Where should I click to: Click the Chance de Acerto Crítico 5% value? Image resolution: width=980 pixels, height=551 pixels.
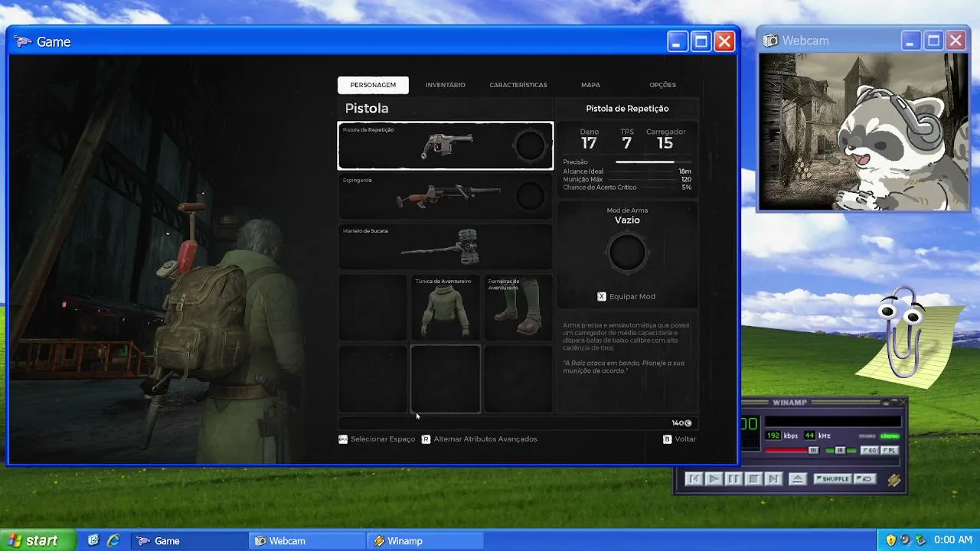pos(687,187)
